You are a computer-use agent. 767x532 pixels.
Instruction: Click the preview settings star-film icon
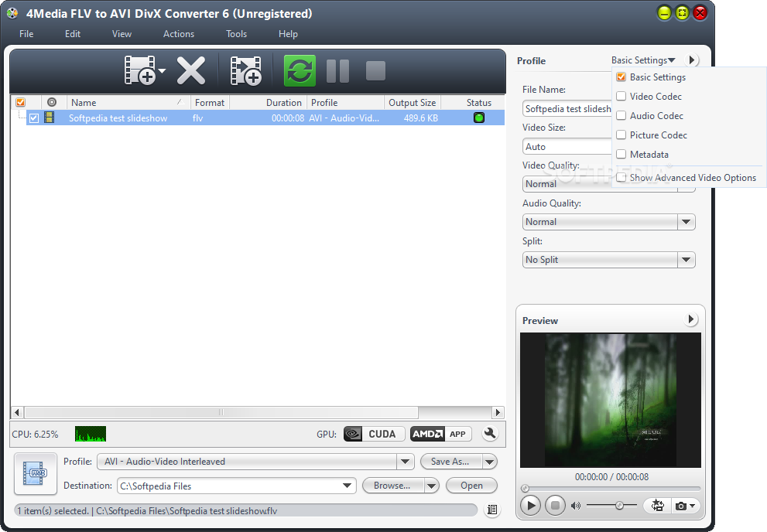click(x=657, y=506)
